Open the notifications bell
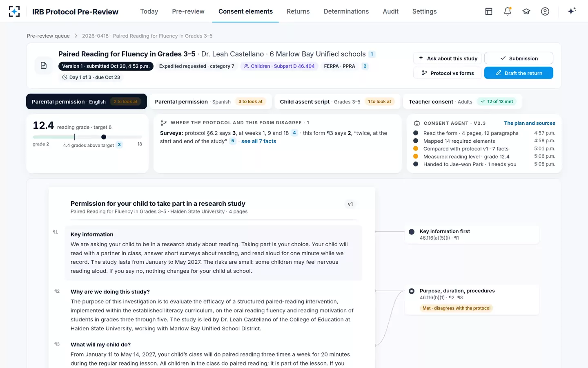This screenshot has width=588, height=368. coord(508,11)
